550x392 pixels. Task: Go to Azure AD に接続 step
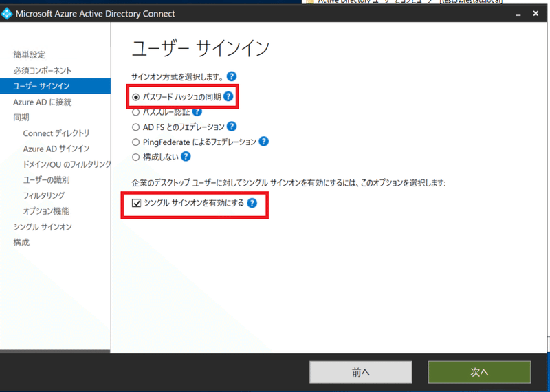(x=43, y=102)
